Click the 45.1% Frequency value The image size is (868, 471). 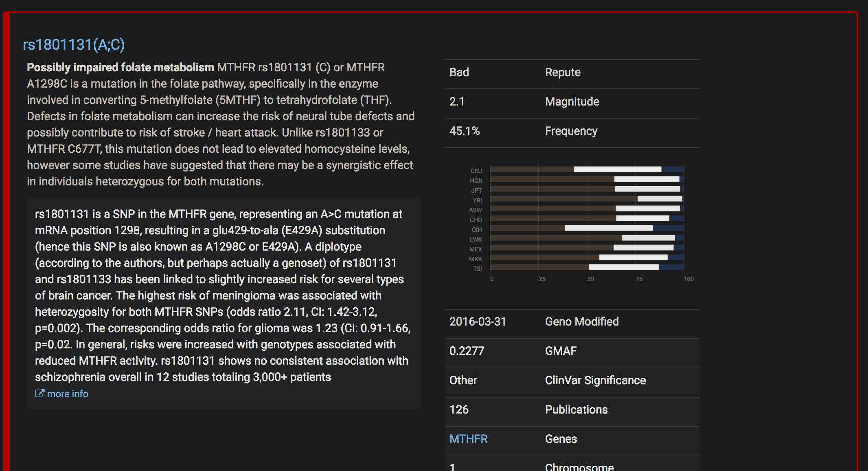click(x=465, y=131)
